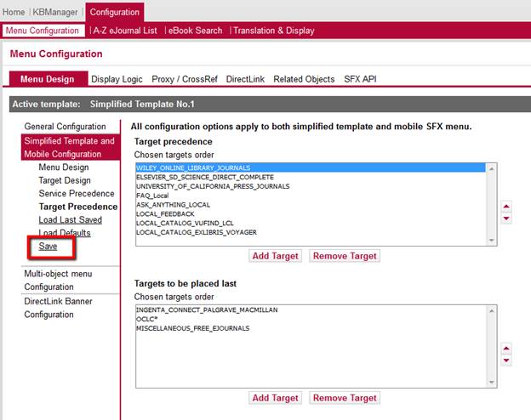Viewport: 531px width, 420px height.
Task: Click the Load Last Saved link
Action: [x=70, y=220]
